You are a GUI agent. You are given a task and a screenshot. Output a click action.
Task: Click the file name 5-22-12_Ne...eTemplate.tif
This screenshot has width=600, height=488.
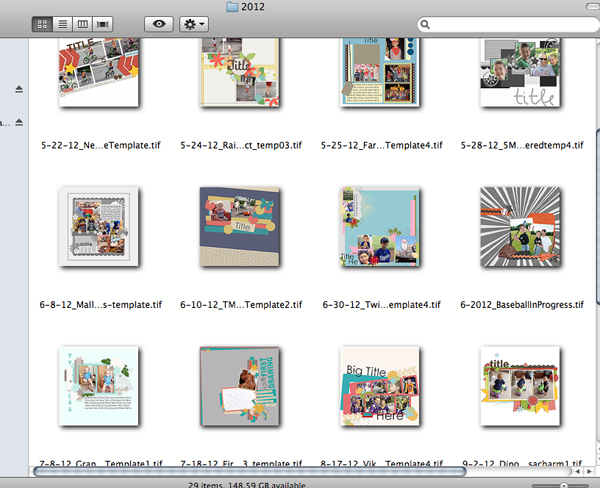tap(101, 145)
